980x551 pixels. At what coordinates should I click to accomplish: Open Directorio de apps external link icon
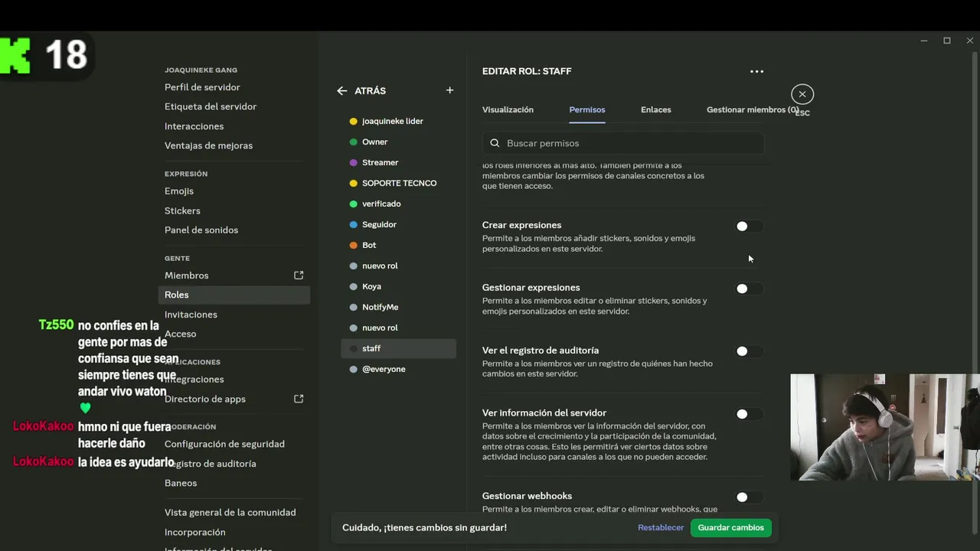[x=299, y=399]
